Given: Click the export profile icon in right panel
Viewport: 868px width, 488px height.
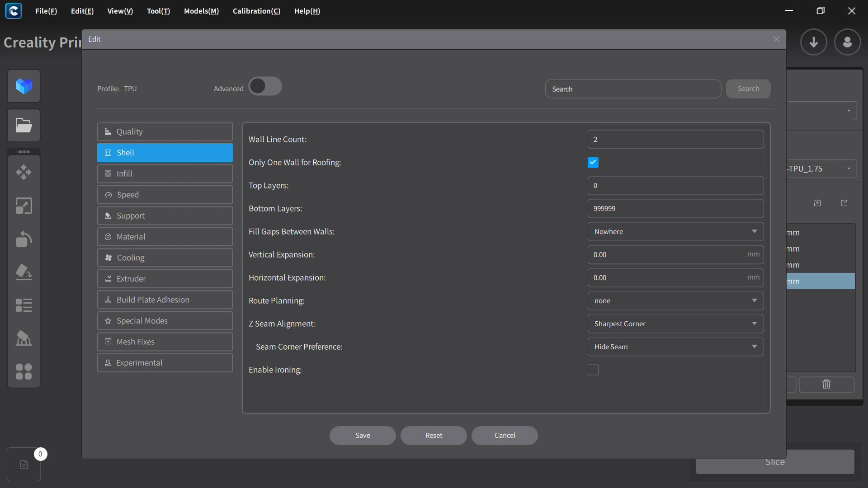Looking at the screenshot, I should click(x=844, y=203).
